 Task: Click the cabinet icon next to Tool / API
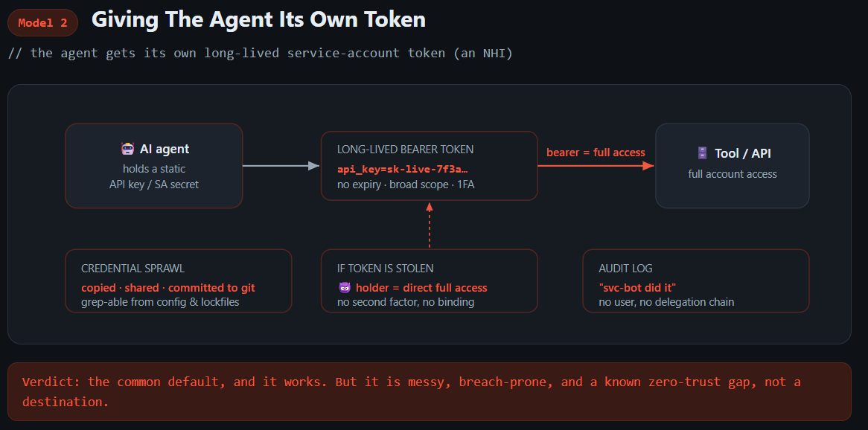pyautogui.click(x=702, y=153)
